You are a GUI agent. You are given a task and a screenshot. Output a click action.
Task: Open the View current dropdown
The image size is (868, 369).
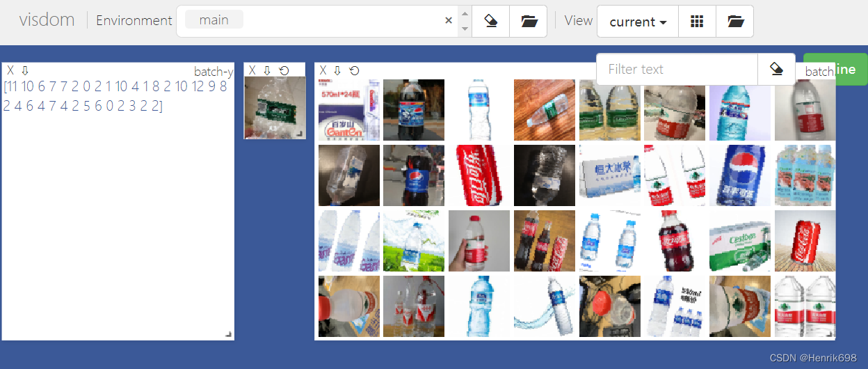(638, 22)
